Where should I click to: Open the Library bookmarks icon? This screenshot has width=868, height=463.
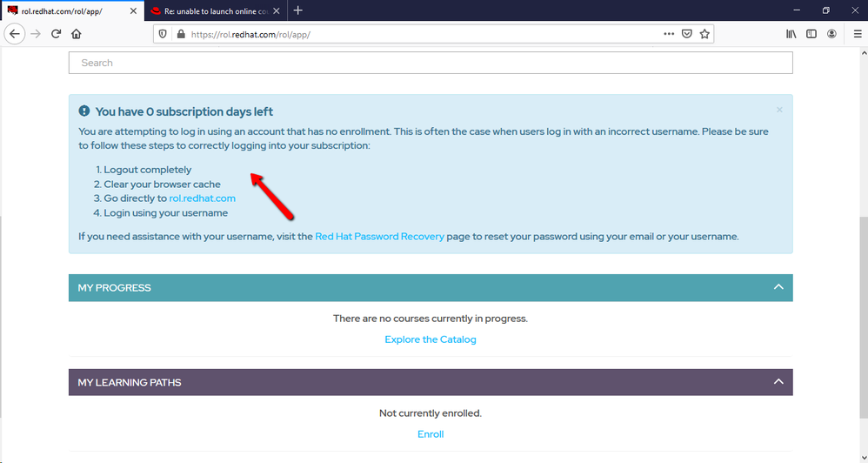791,34
